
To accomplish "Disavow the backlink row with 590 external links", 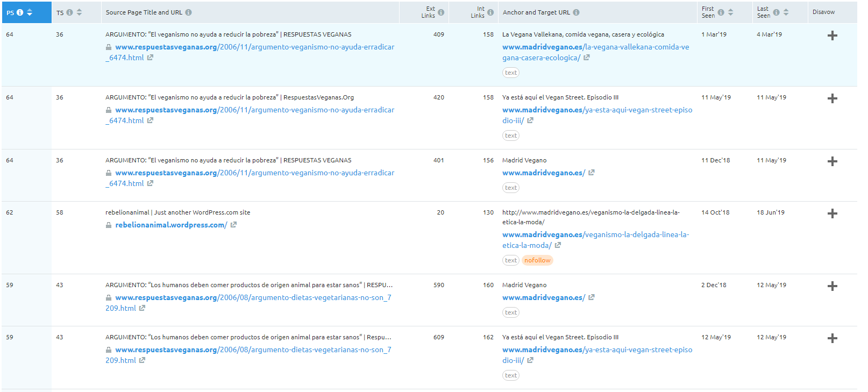I will coord(833,286).
